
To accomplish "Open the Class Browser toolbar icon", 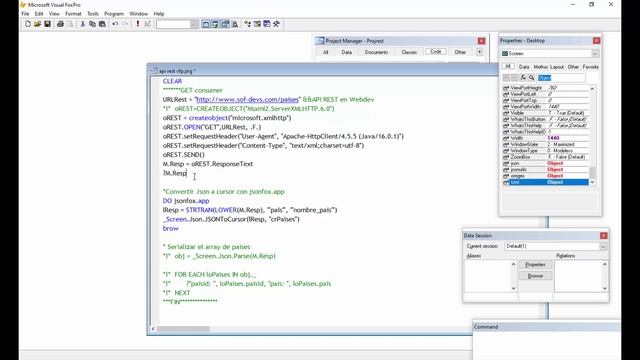I will point(248,24).
